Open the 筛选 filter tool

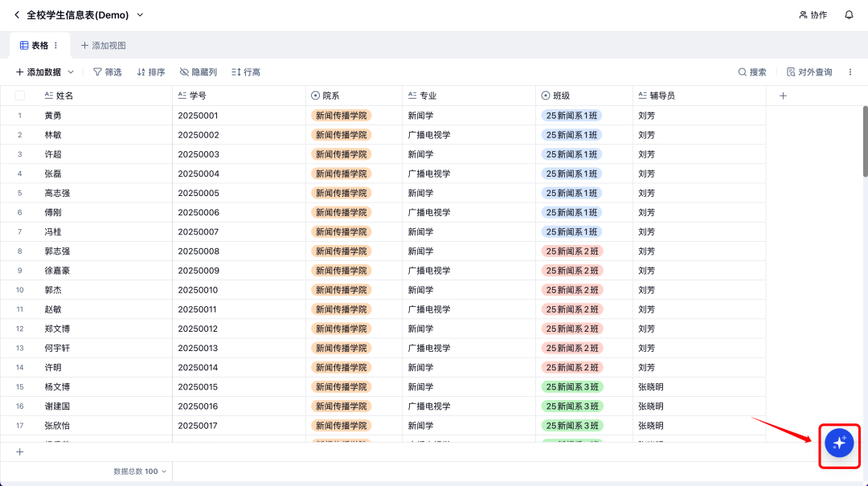108,72
